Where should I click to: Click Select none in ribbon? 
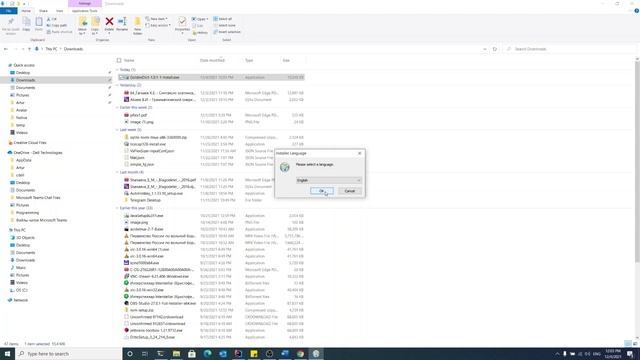(224, 25)
